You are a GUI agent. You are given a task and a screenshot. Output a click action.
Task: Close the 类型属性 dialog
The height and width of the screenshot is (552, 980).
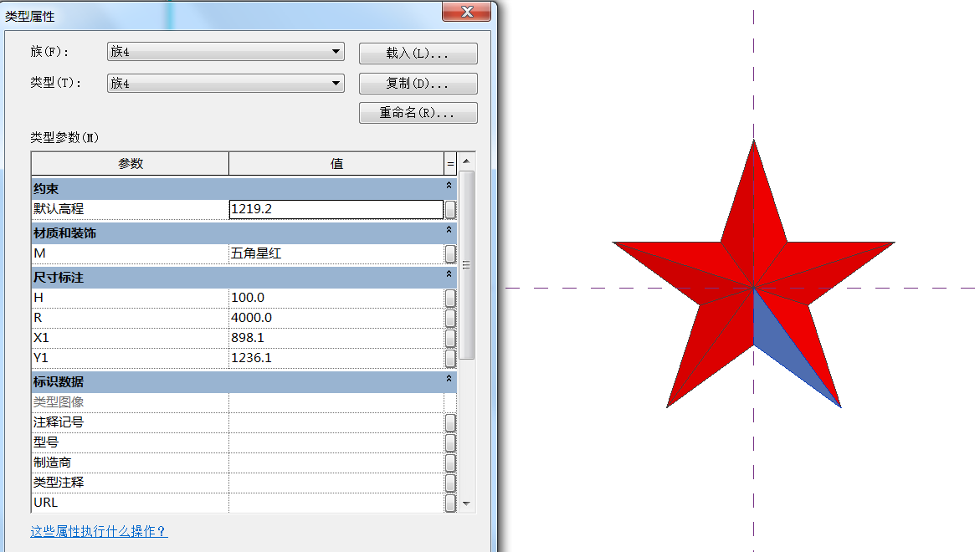coord(466,11)
